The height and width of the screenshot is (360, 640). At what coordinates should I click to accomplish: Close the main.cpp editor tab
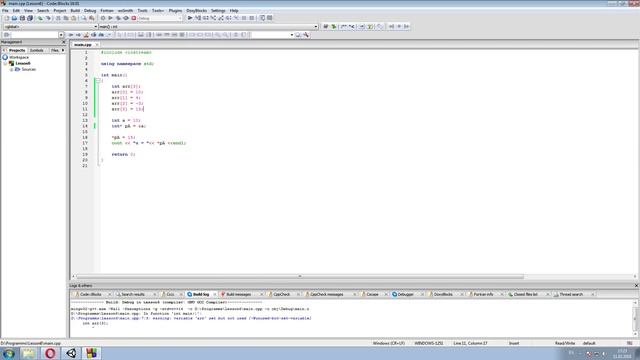pos(97,44)
